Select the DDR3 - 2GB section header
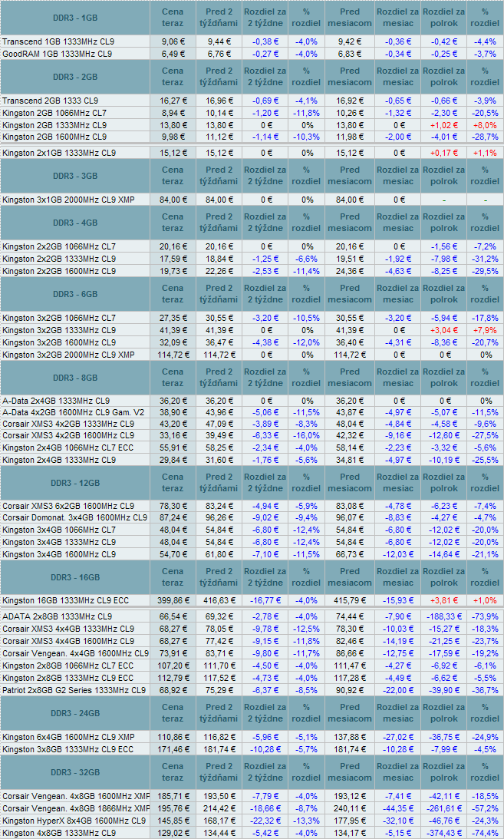Image resolution: width=504 pixels, height=839 pixels. click(x=75, y=77)
